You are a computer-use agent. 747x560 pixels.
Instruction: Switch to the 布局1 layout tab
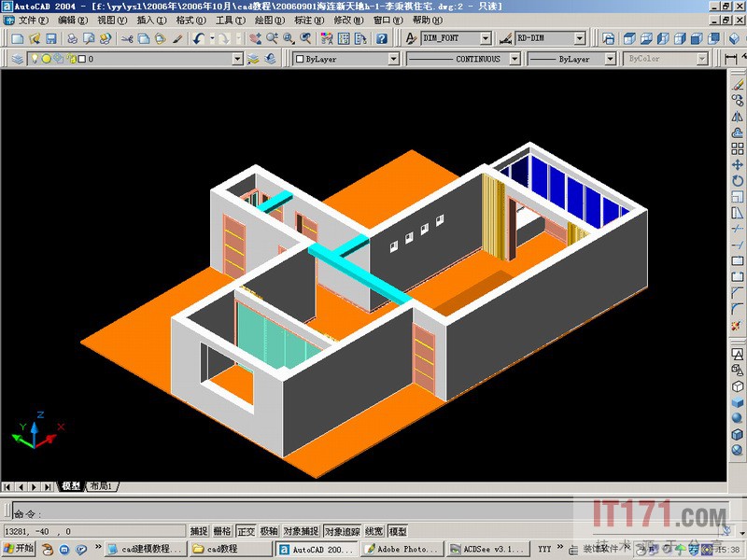click(x=101, y=486)
